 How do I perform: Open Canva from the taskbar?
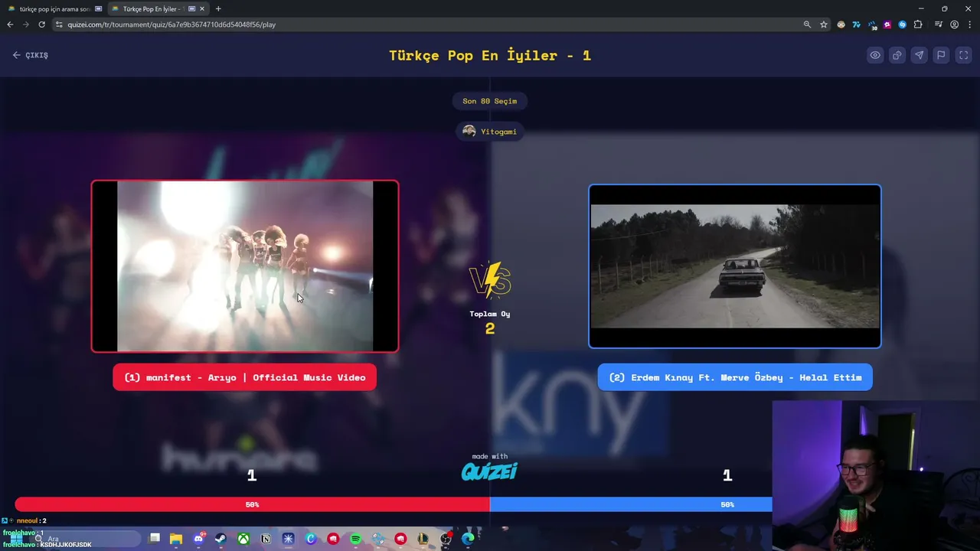(311, 539)
